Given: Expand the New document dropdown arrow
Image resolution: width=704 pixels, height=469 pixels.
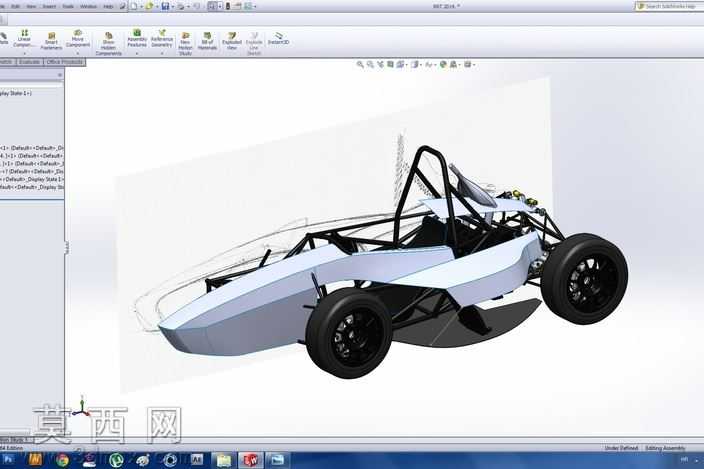Looking at the screenshot, I should coord(141,7).
